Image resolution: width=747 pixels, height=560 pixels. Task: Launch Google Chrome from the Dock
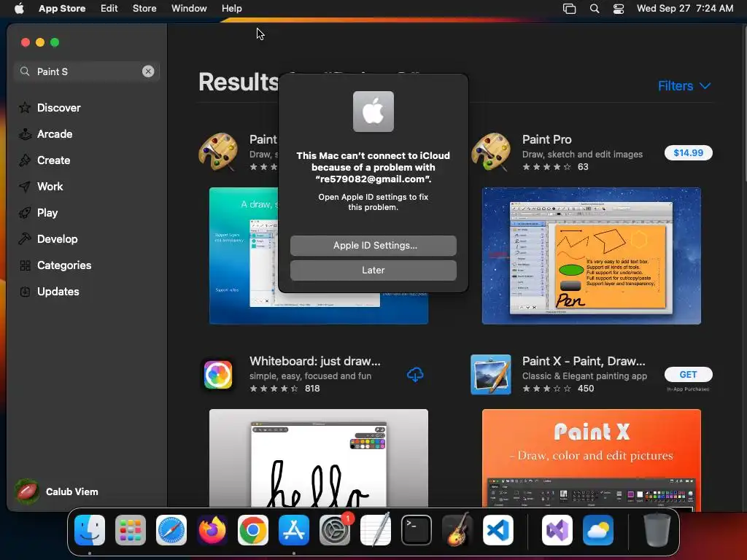pos(253,530)
